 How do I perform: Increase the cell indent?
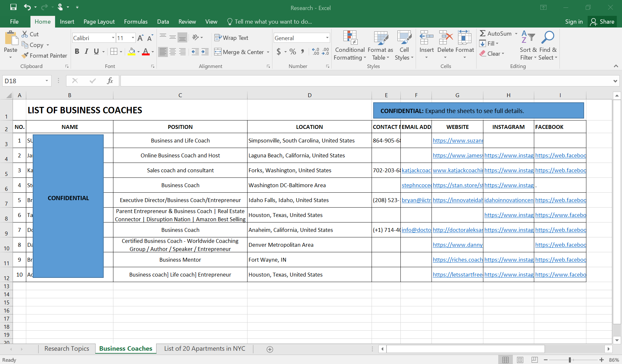click(205, 52)
